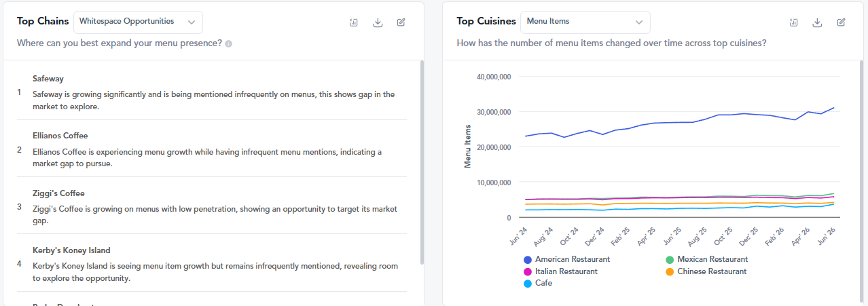
Task: Click rank number 4 beside Kerby's Koney Island
Action: click(19, 264)
